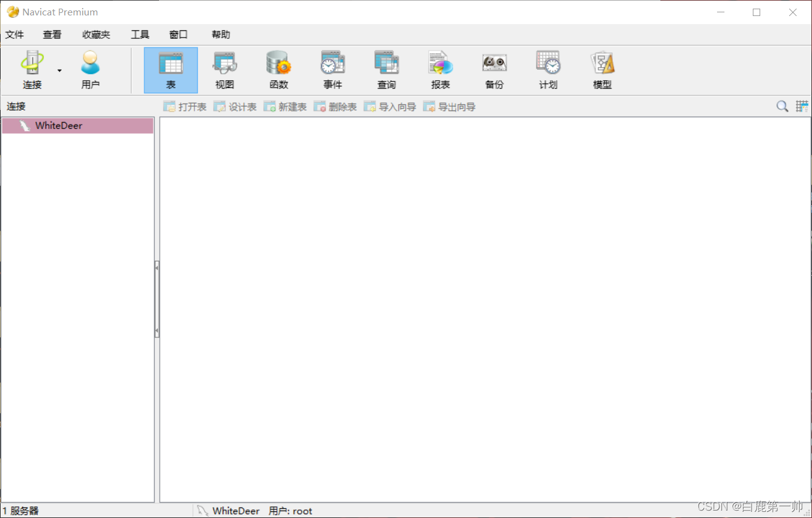Select the 表 (Table) toolbar icon
812x518 pixels.
(171, 70)
